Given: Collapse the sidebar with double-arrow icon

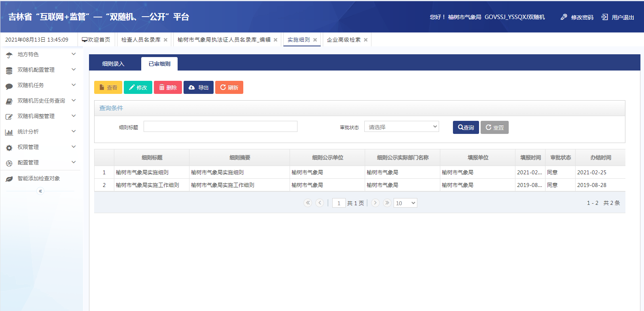Looking at the screenshot, I should click(x=40, y=191).
